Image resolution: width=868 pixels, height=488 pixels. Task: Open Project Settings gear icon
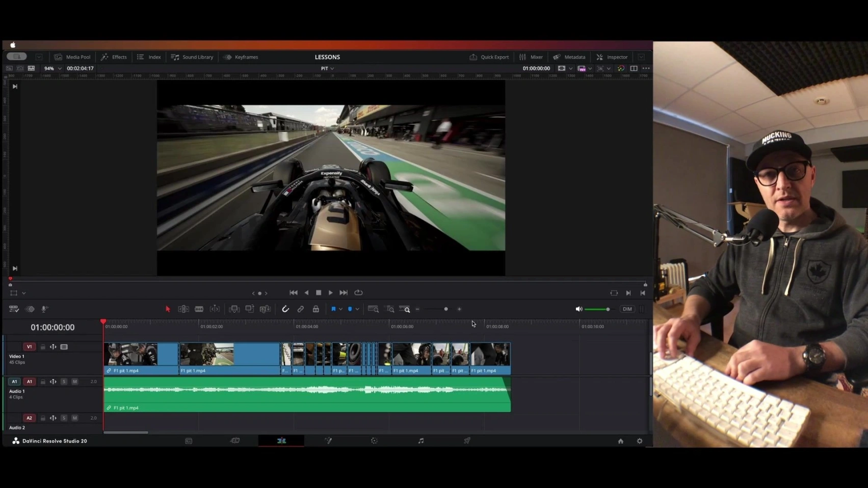(x=640, y=441)
